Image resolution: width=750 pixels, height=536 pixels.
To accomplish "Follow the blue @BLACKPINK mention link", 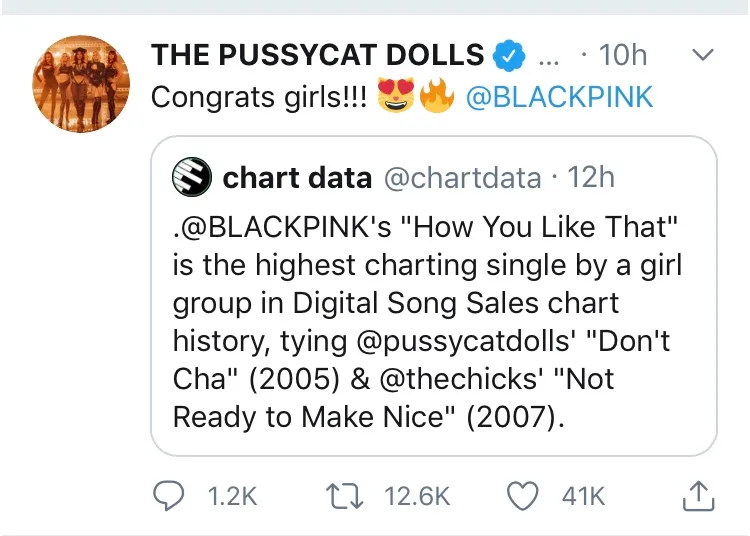I will tap(559, 97).
